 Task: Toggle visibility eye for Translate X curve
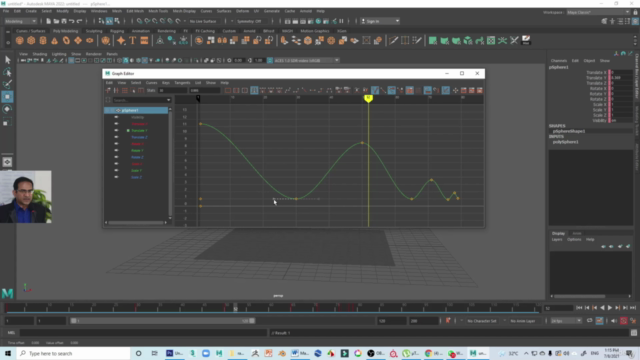(x=116, y=124)
